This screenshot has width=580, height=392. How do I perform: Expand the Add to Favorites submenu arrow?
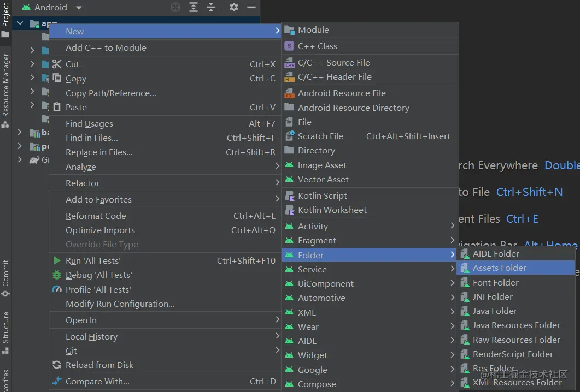[x=277, y=199]
